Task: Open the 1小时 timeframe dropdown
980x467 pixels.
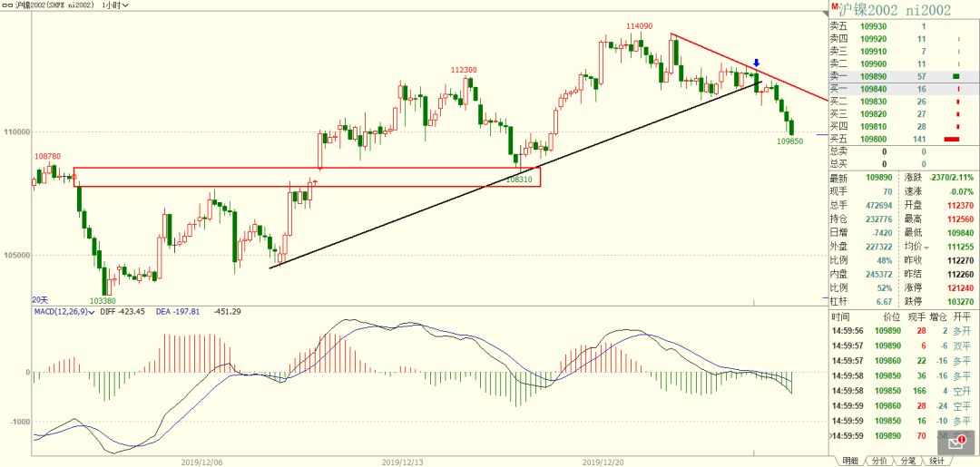Action: coord(115,5)
